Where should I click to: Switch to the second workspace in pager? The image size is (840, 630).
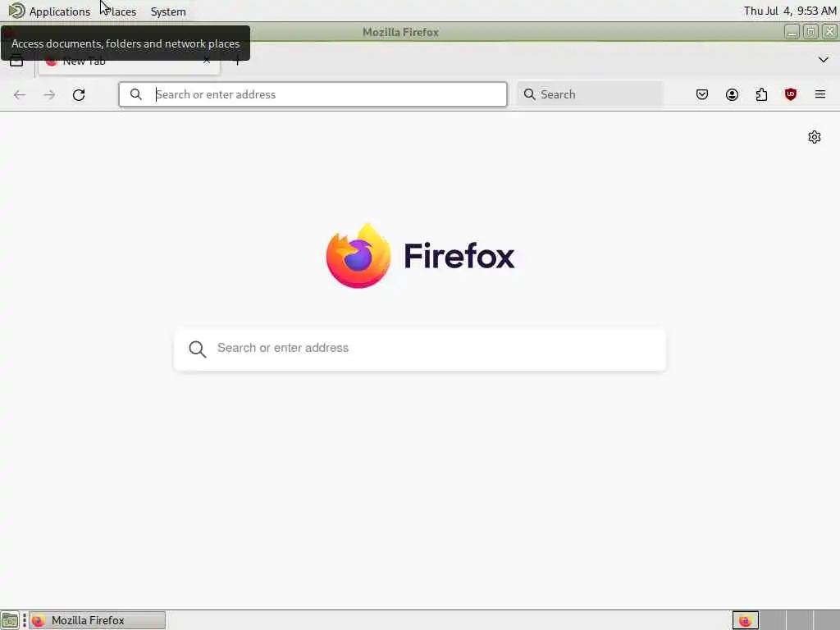(773, 620)
